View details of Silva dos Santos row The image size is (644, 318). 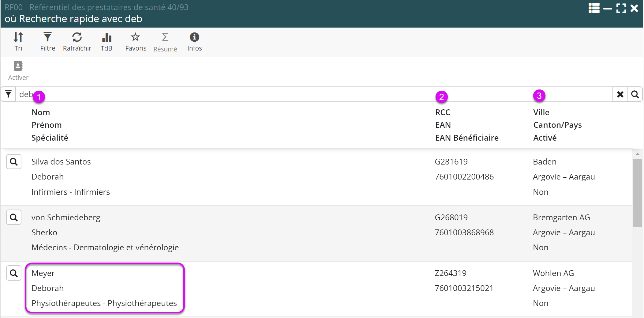click(14, 162)
